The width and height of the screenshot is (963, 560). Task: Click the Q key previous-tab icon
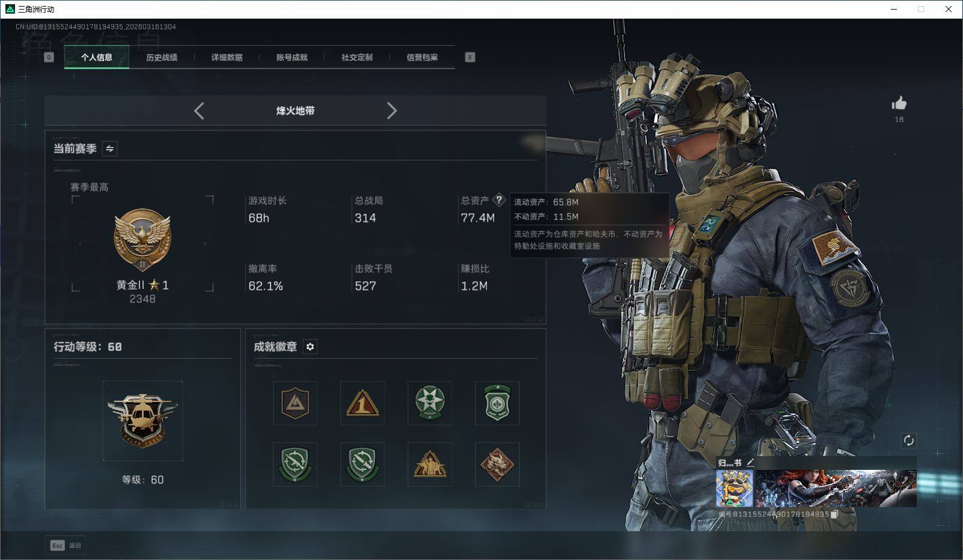click(49, 57)
